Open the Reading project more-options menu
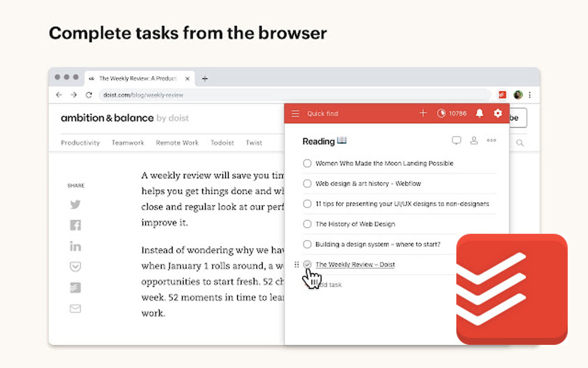 [491, 141]
